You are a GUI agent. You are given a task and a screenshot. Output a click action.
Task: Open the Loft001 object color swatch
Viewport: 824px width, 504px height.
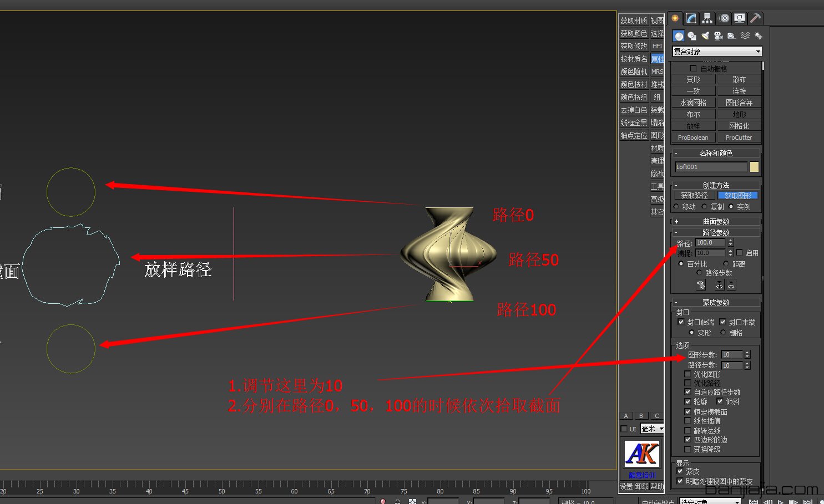754,166
